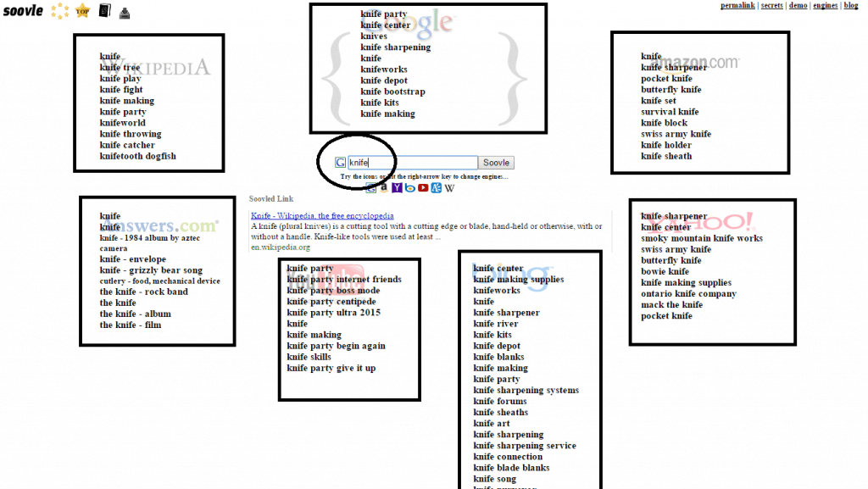Select the YouTube engine icon
The width and height of the screenshot is (868, 489).
pos(422,188)
